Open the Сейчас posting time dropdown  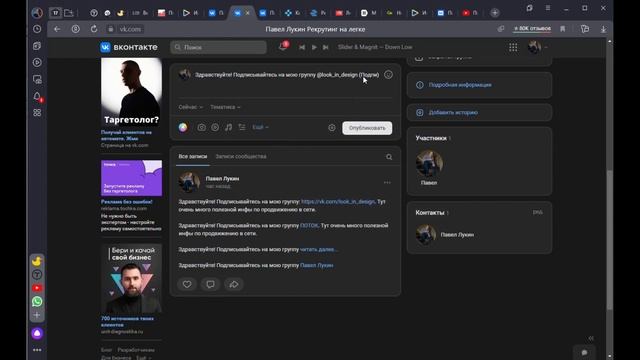coord(190,107)
